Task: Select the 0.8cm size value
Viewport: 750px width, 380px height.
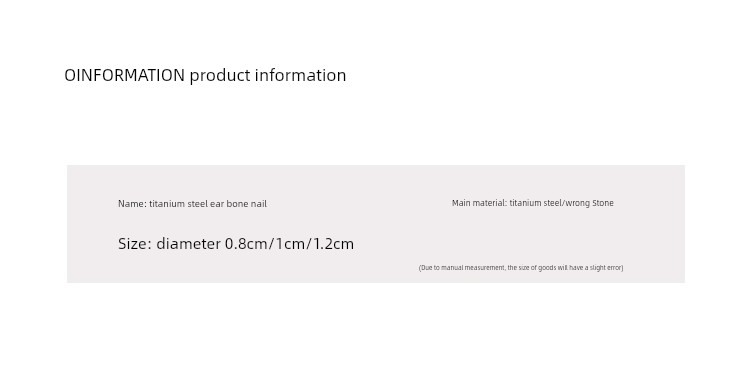Action: click(246, 244)
